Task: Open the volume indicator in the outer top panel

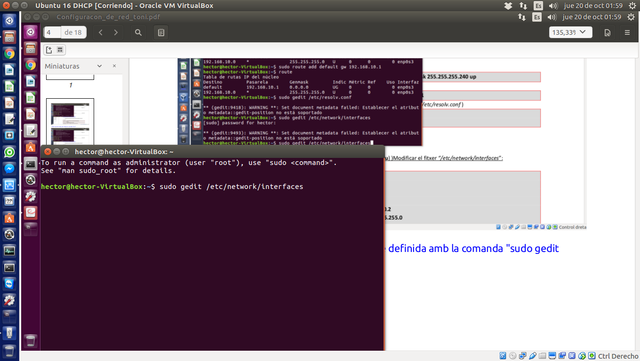Action: point(553,6)
